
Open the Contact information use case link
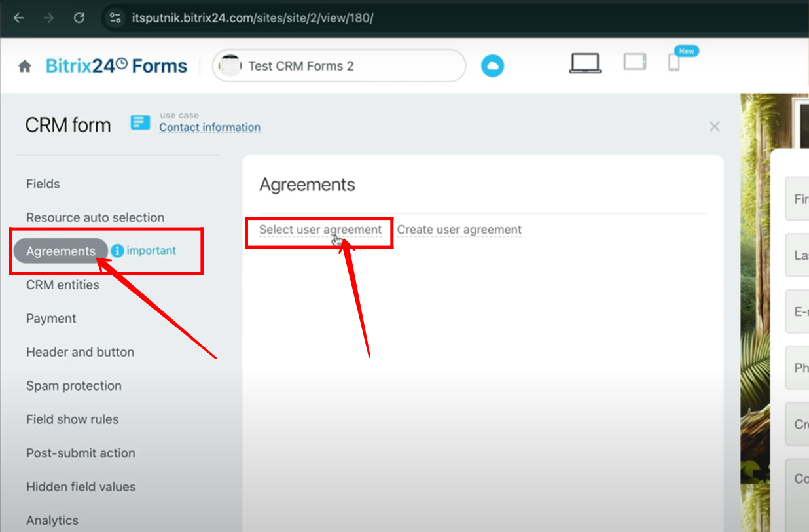(x=209, y=127)
